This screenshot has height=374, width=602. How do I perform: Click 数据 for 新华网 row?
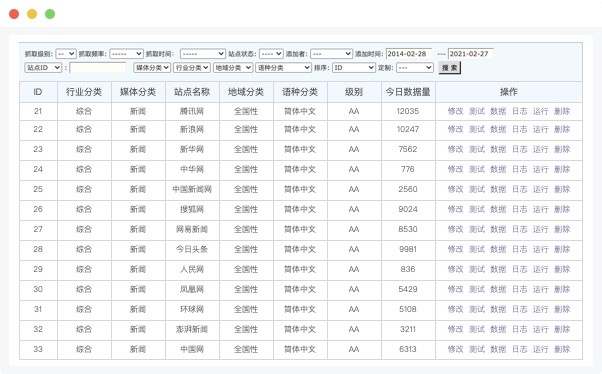tap(498, 149)
